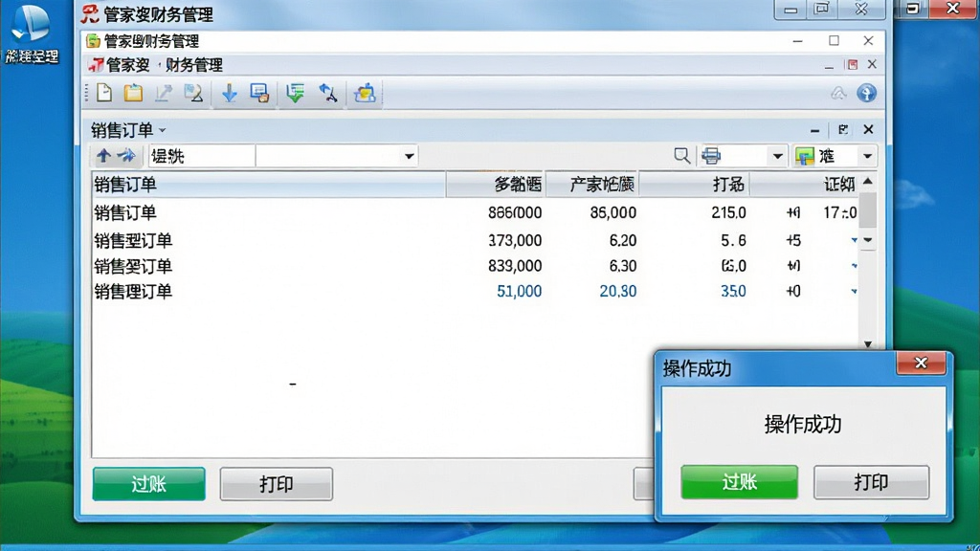The width and height of the screenshot is (980, 551).
Task: Select the desktop shortcut icon at top left
Action: (x=30, y=34)
